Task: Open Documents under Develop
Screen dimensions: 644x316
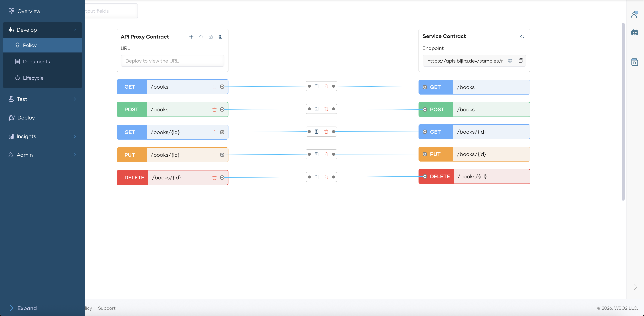Action: [36, 62]
